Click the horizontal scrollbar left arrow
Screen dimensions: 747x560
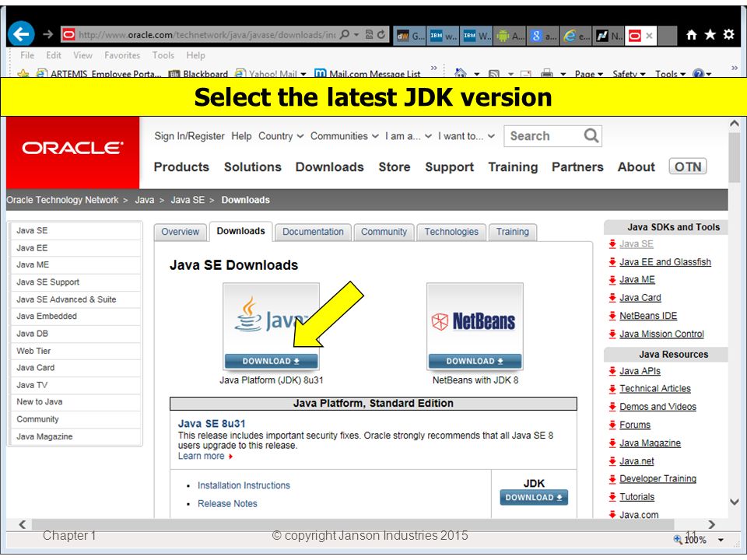click(x=23, y=524)
